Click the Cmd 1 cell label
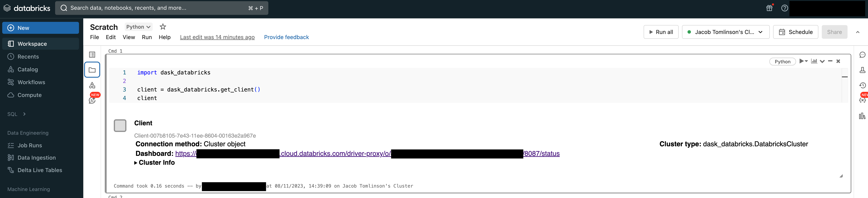The height and width of the screenshot is (198, 868). click(115, 51)
